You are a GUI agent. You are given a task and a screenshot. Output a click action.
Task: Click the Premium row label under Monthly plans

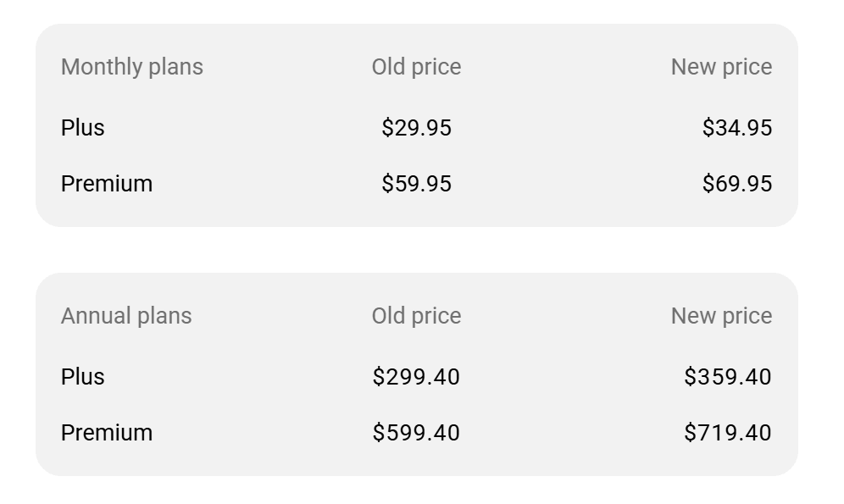[x=107, y=184]
